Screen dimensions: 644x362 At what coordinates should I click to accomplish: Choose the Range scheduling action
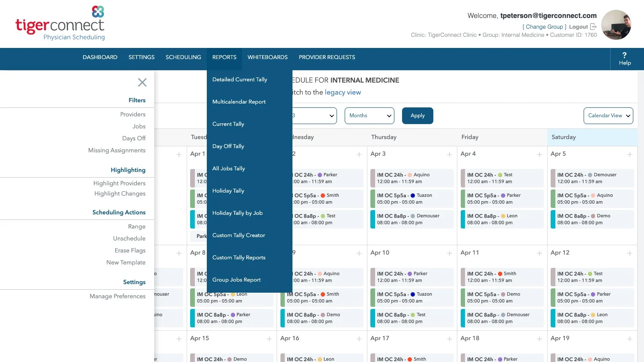point(137,226)
